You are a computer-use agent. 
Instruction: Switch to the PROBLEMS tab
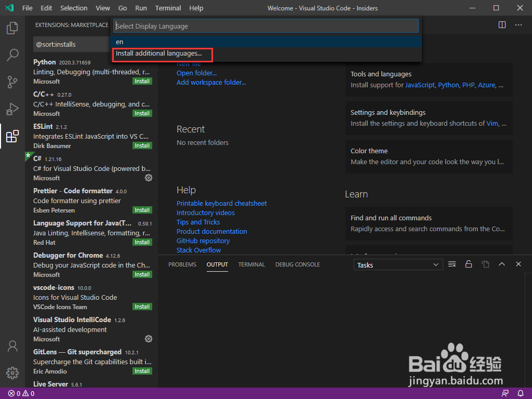click(182, 264)
